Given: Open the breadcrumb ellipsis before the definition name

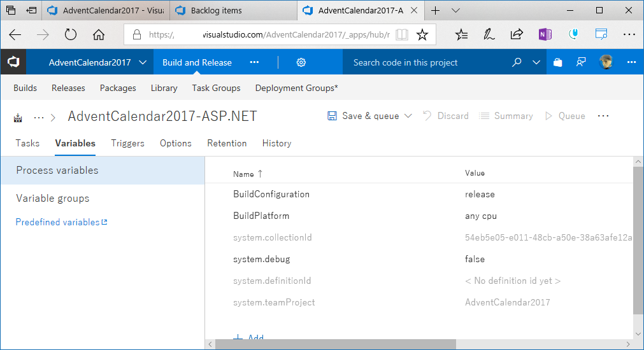Looking at the screenshot, I should [x=39, y=118].
